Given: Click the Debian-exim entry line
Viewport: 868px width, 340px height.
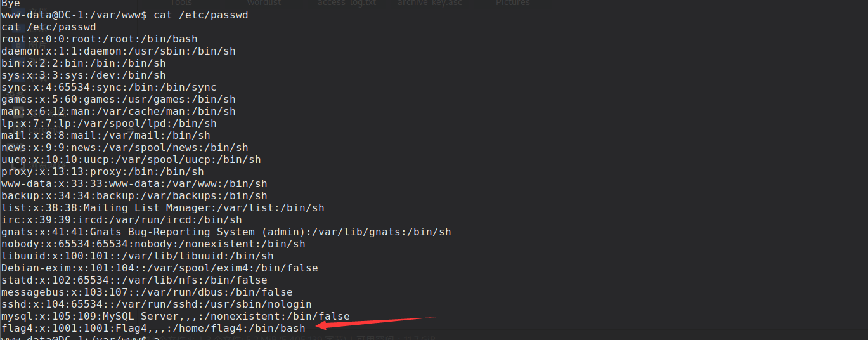Looking at the screenshot, I should 160,268.
